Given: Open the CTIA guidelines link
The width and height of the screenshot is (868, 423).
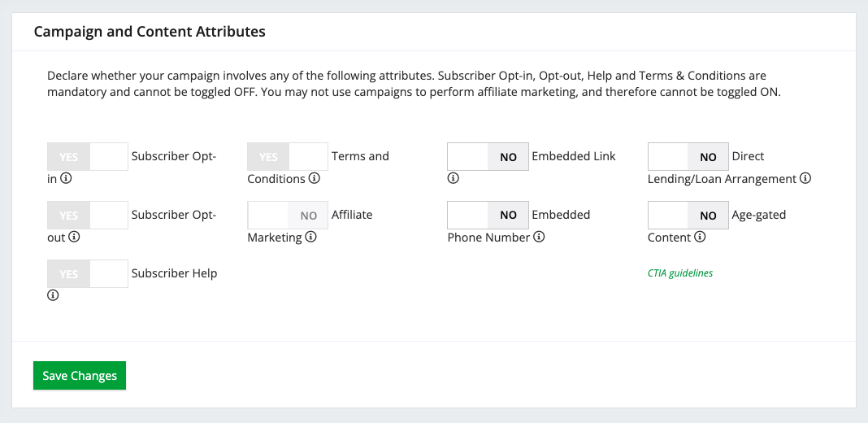Looking at the screenshot, I should pos(679,273).
